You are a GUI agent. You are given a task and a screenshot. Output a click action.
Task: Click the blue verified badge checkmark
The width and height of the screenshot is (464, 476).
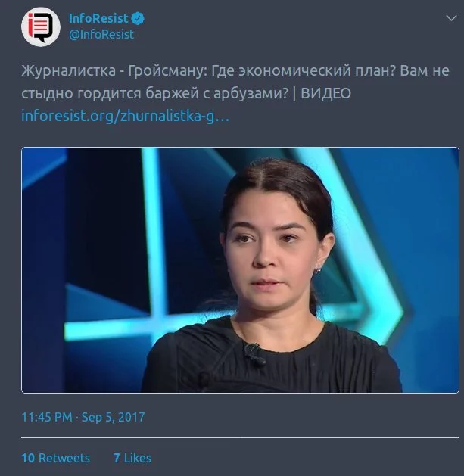[138, 18]
